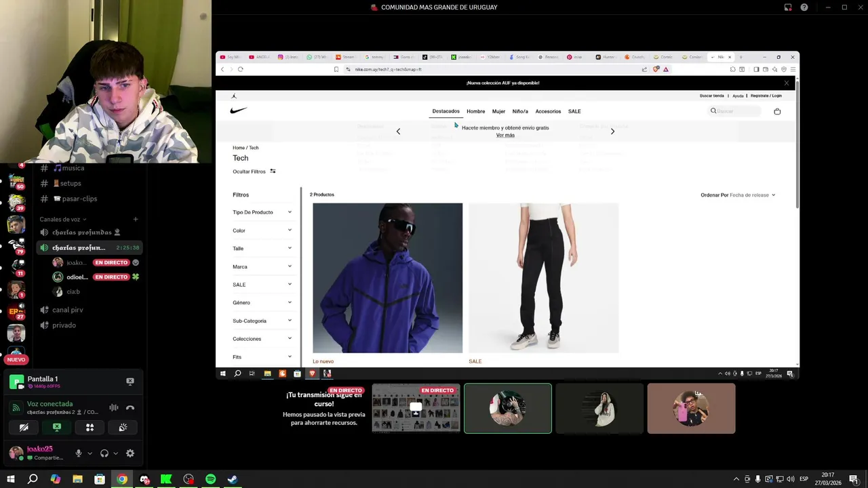
Task: Select the paused stream preview thumbnail
Action: click(416, 408)
